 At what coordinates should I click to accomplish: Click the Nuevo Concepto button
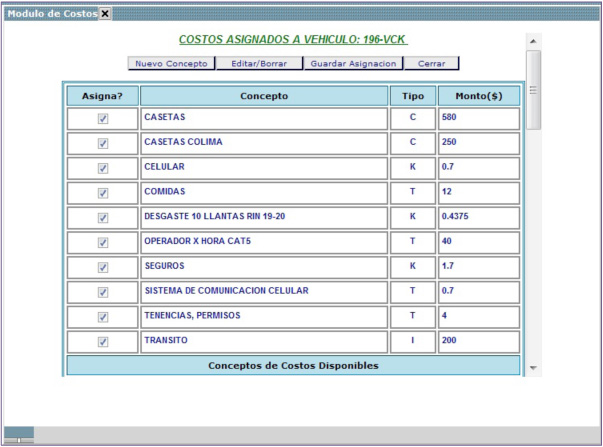point(172,63)
